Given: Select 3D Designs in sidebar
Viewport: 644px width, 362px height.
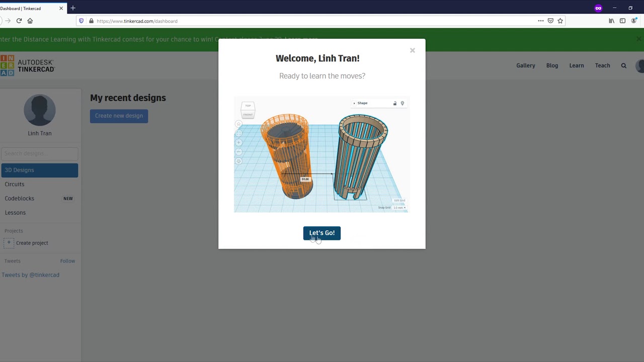Looking at the screenshot, I should [x=39, y=170].
